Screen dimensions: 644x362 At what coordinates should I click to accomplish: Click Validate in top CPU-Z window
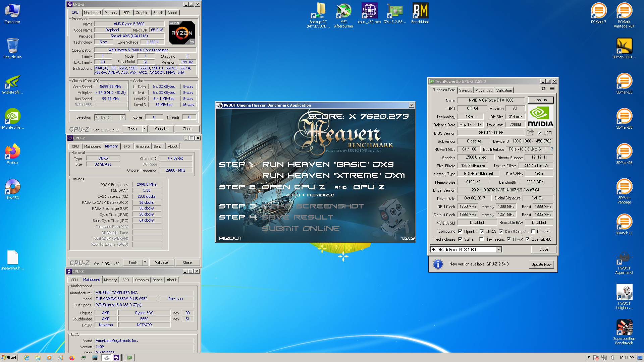coord(161,128)
